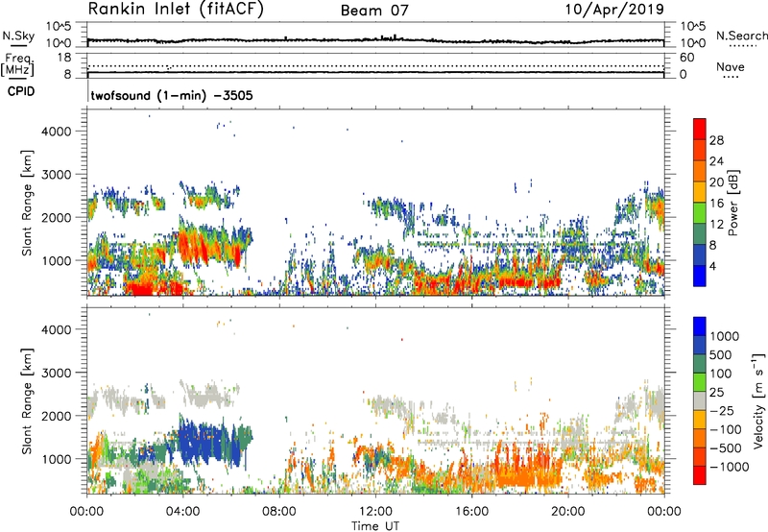Click the '4000' tick of power panel

pyautogui.click(x=56, y=132)
